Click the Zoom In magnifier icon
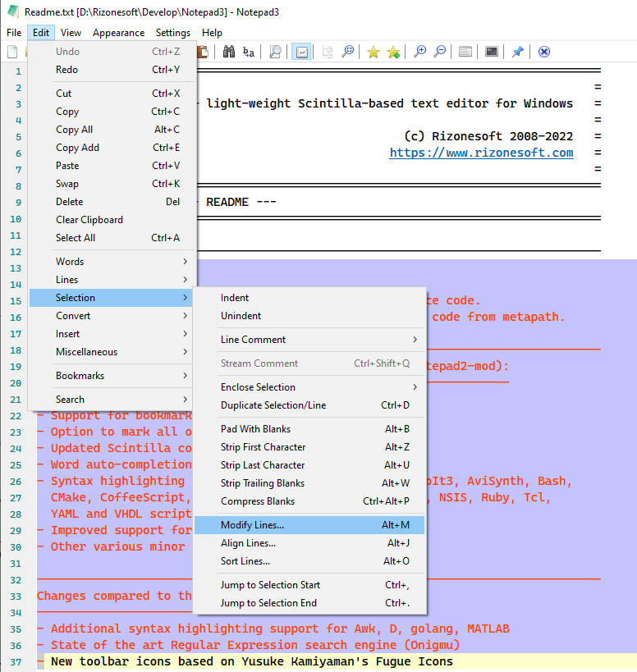 point(419,52)
